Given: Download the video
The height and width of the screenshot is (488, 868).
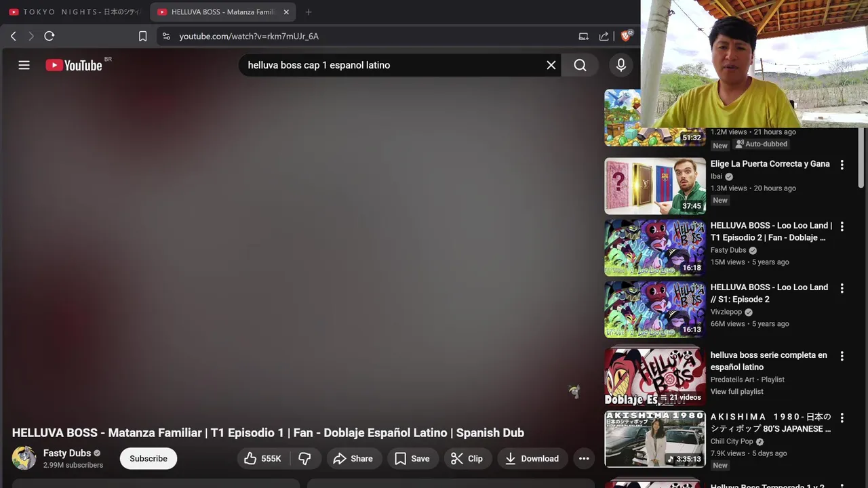Looking at the screenshot, I should point(532,459).
